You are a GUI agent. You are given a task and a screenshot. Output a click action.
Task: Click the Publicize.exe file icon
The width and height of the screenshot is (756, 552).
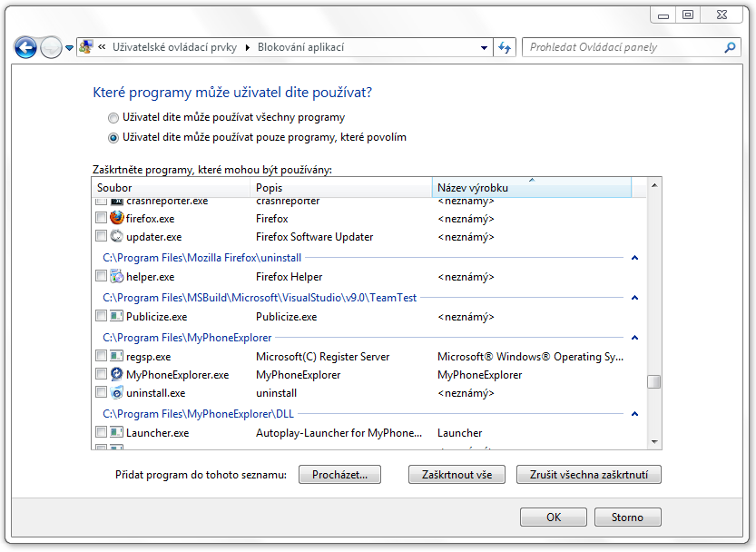(x=117, y=316)
